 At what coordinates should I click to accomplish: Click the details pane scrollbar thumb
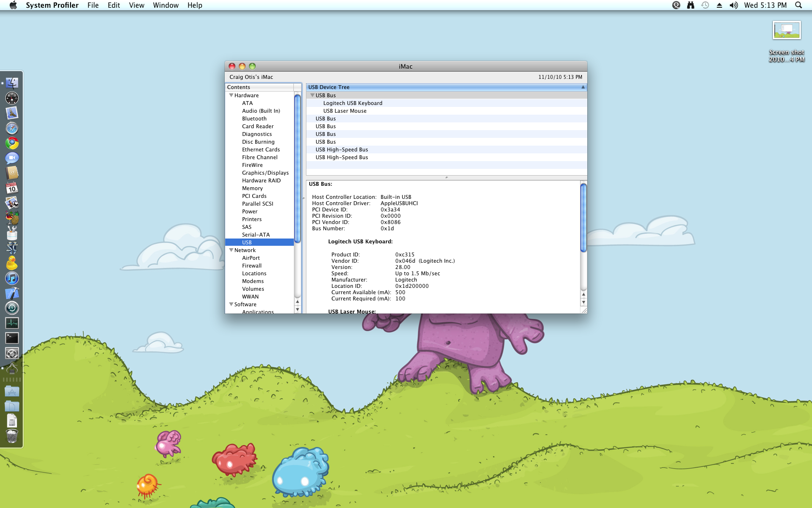583,218
